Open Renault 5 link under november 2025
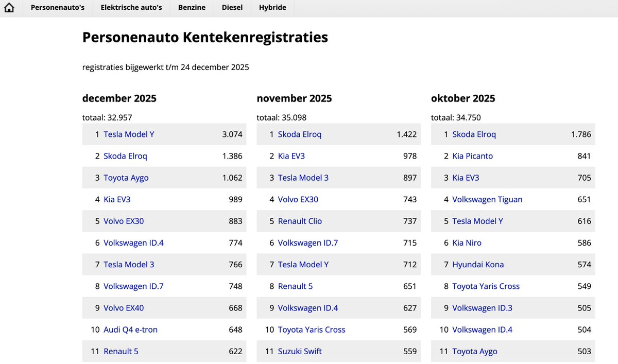The image size is (618, 364). tap(296, 286)
